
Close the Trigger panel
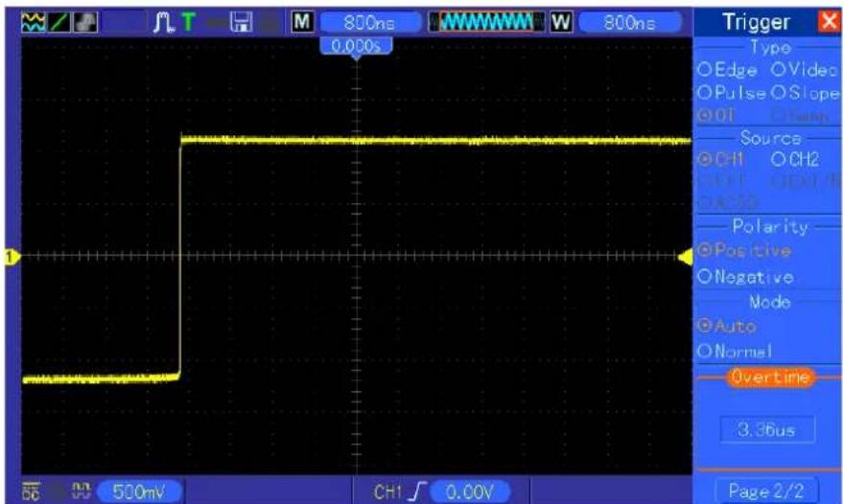829,21
